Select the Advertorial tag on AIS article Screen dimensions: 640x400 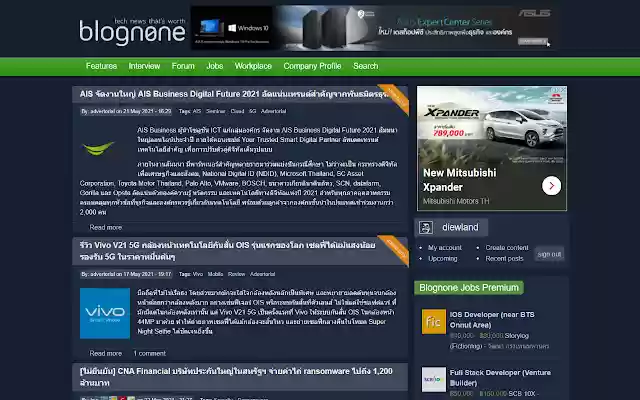pyautogui.click(x=273, y=111)
